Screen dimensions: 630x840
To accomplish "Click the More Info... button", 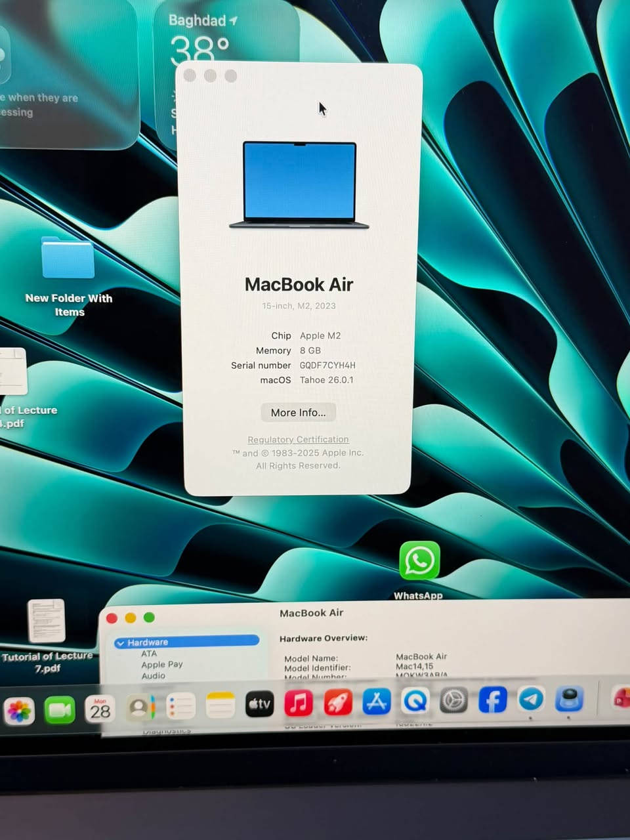I will (298, 412).
